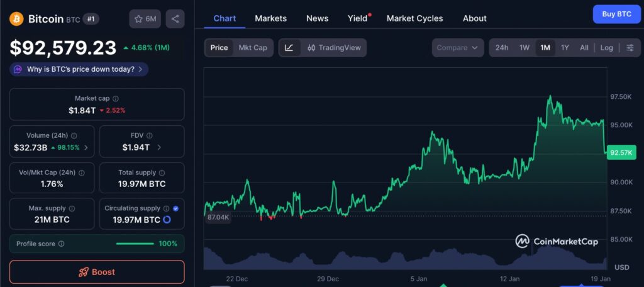
Task: Click the 21M BTC max supply value
Action: click(52, 220)
